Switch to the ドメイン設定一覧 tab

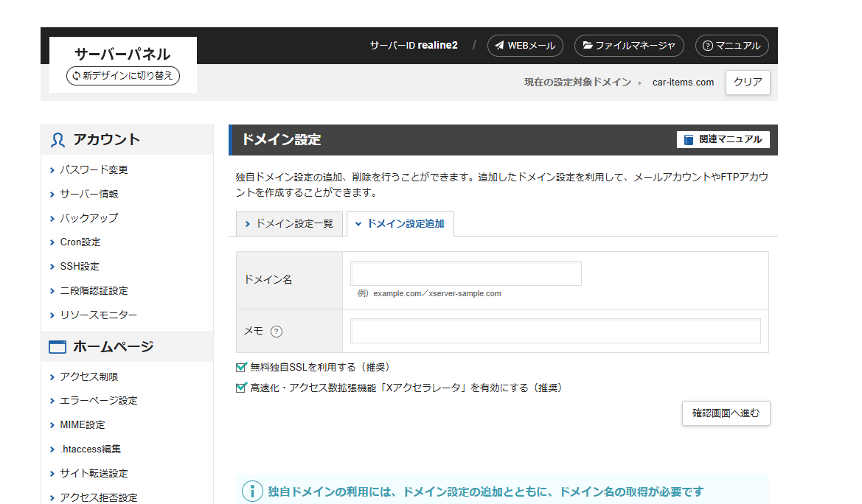tap(288, 224)
